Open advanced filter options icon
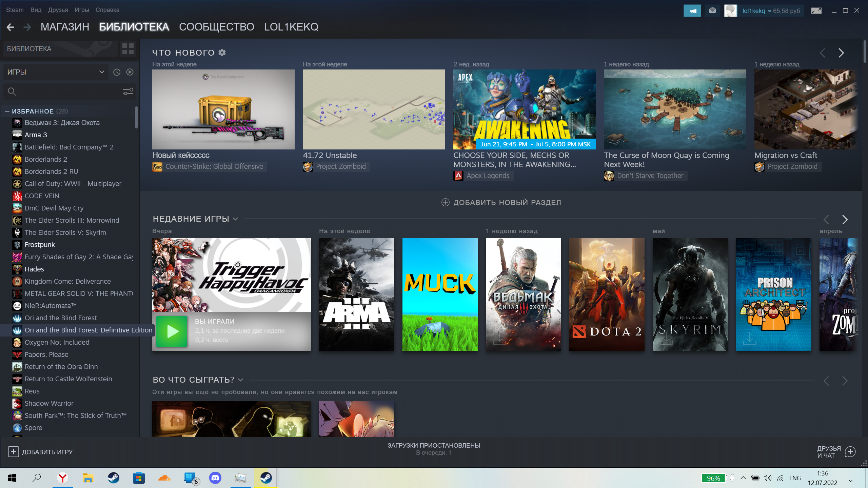 [128, 91]
